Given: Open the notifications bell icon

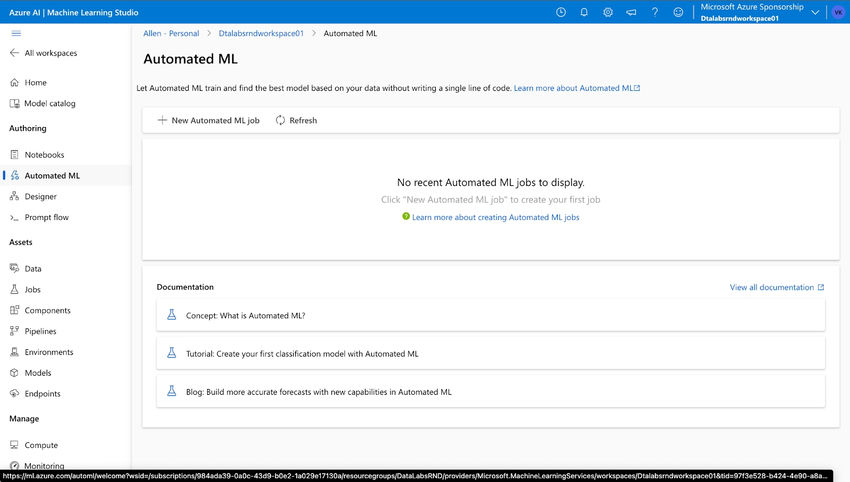Looking at the screenshot, I should tap(584, 12).
